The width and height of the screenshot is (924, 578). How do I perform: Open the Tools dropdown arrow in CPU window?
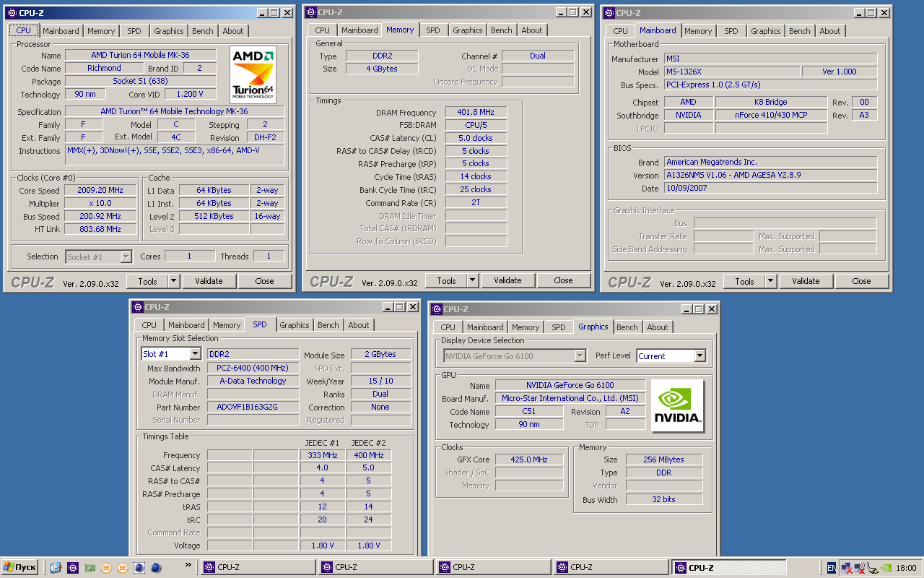(174, 281)
